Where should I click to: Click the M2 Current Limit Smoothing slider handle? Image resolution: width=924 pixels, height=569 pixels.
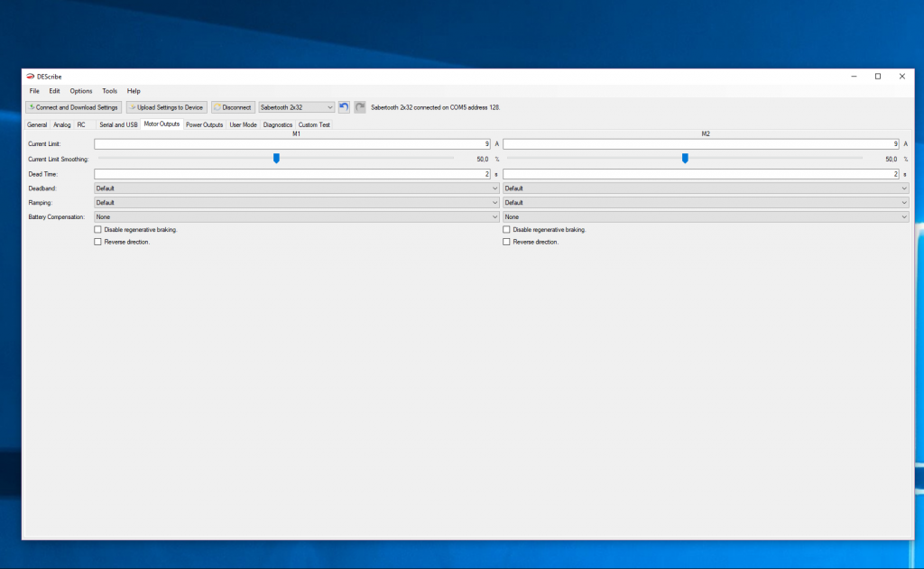pos(685,159)
